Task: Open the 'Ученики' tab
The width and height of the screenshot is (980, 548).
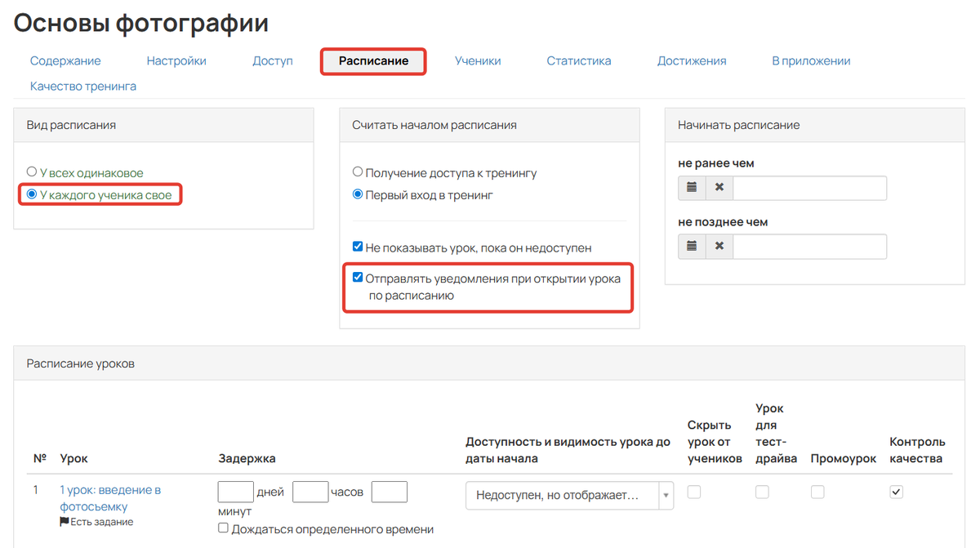Action: (478, 61)
